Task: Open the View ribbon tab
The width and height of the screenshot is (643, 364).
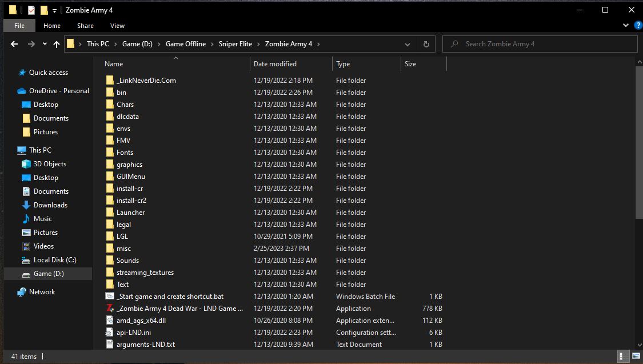Action: (117, 26)
